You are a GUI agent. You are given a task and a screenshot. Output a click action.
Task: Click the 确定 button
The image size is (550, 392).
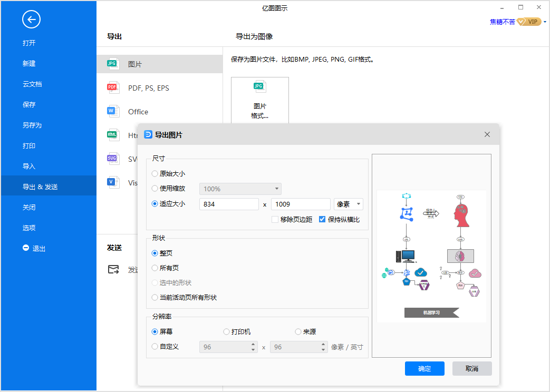[x=424, y=369]
